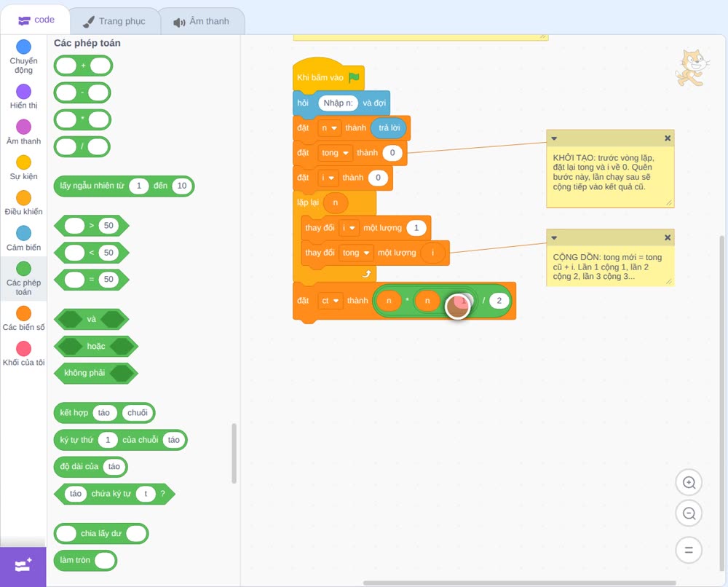Reset workspace zoom with equals button
Screen dimensions: 728x587
pyautogui.click(x=689, y=550)
